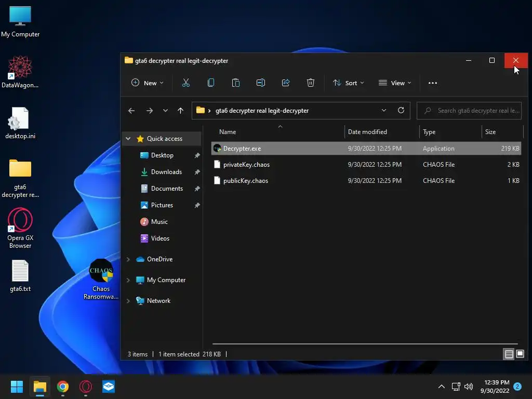Select the DataWagon desktop shortcut

tap(20, 72)
